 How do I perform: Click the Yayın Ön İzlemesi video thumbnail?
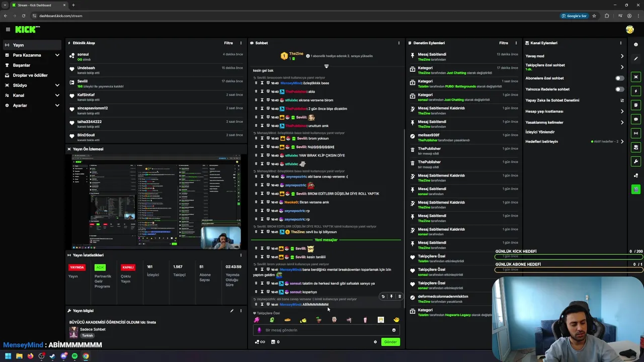(156, 202)
